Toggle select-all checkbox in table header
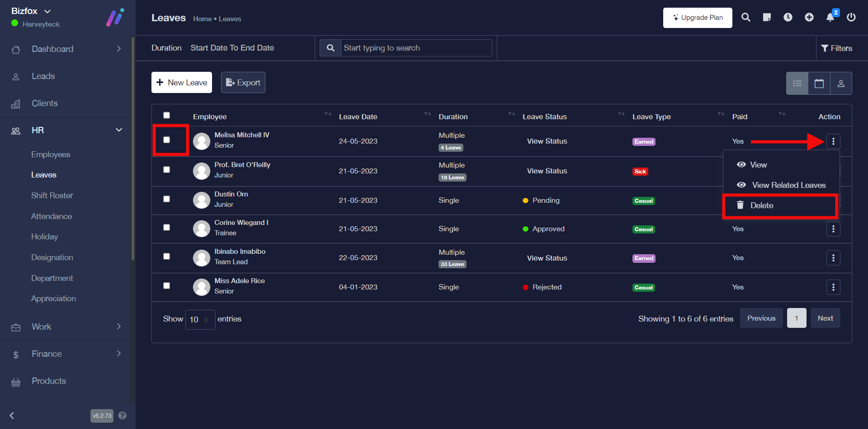Image resolution: width=868 pixels, height=429 pixels. 167,115
